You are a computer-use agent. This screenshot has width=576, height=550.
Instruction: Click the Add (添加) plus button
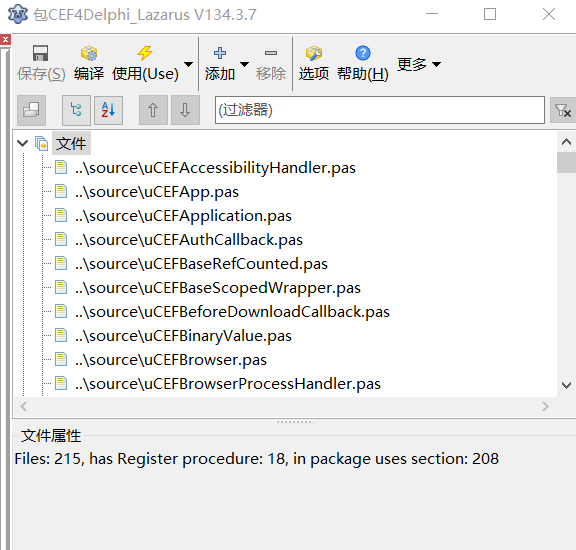click(x=220, y=63)
